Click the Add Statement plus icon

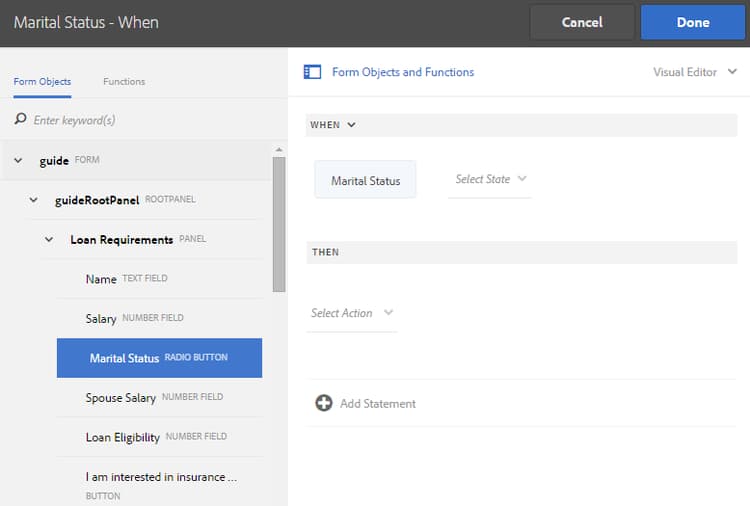coord(323,403)
